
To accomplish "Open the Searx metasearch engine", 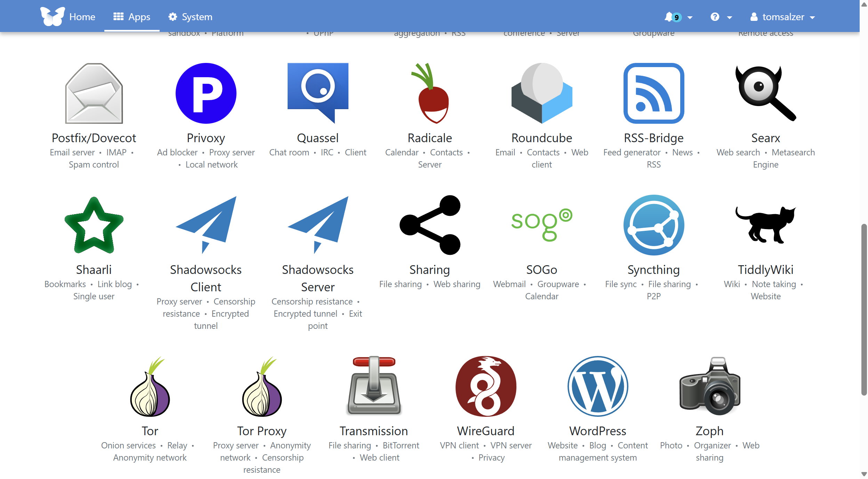I will point(766,93).
